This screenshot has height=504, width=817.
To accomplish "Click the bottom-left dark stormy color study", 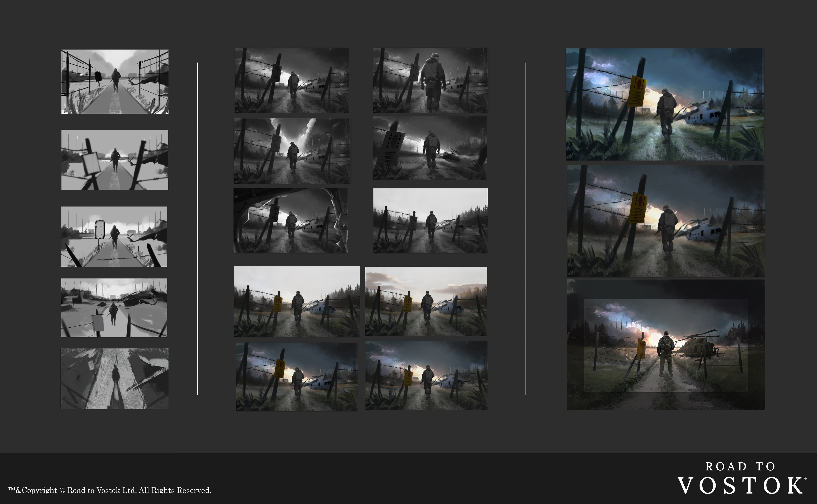I will [x=297, y=377].
